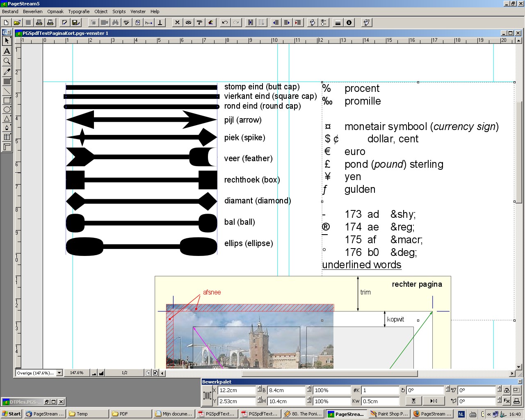Select the Text tool in the toolbox
525x420 pixels.
pyautogui.click(x=7, y=51)
